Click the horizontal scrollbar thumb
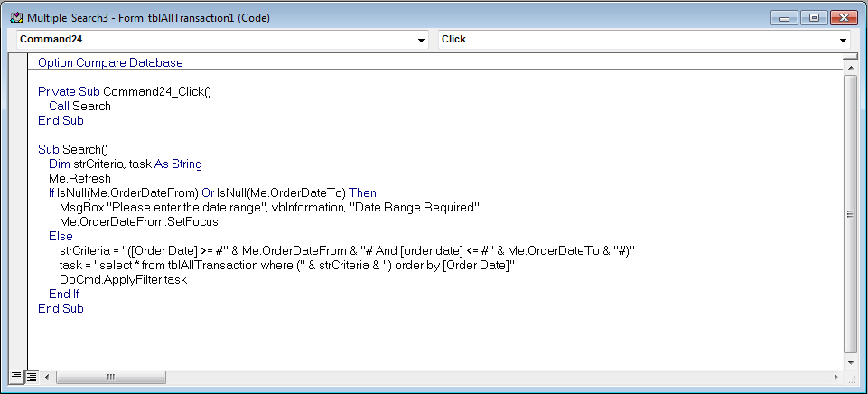 click(111, 377)
